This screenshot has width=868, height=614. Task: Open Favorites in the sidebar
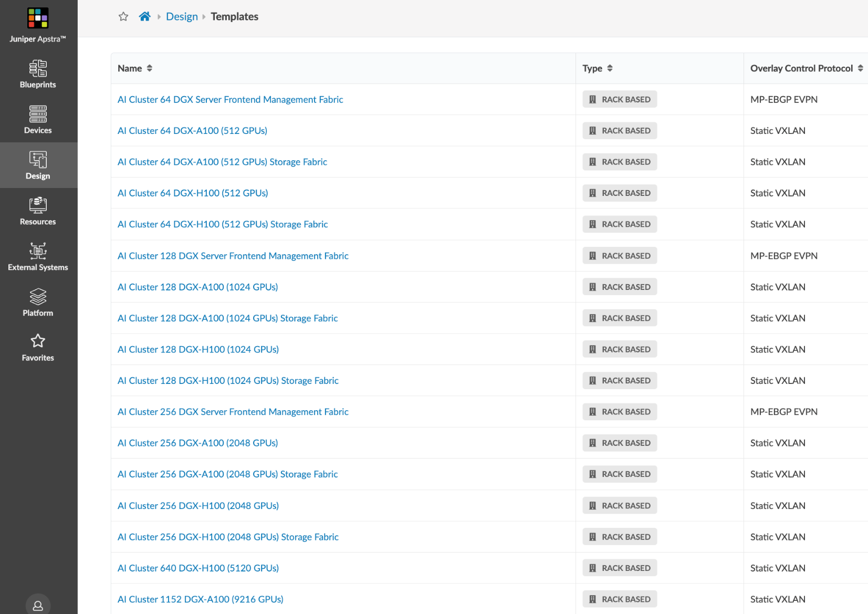coord(38,348)
